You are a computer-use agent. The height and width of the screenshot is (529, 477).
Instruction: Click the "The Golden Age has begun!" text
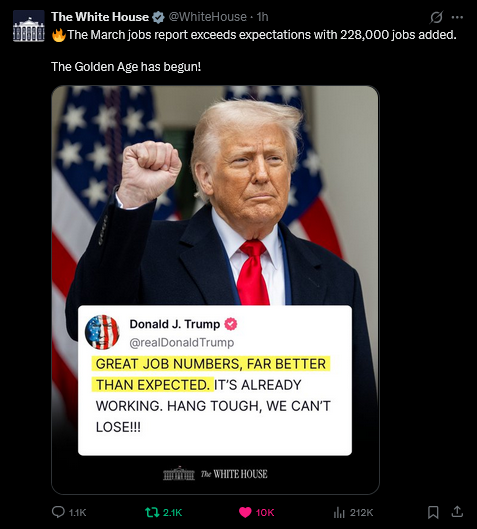[x=126, y=66]
